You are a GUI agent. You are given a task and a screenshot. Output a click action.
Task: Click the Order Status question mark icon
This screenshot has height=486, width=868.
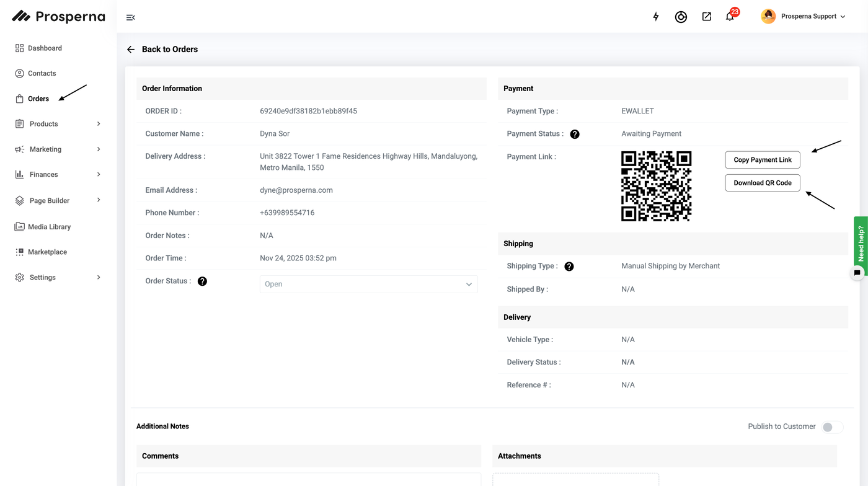coord(202,281)
